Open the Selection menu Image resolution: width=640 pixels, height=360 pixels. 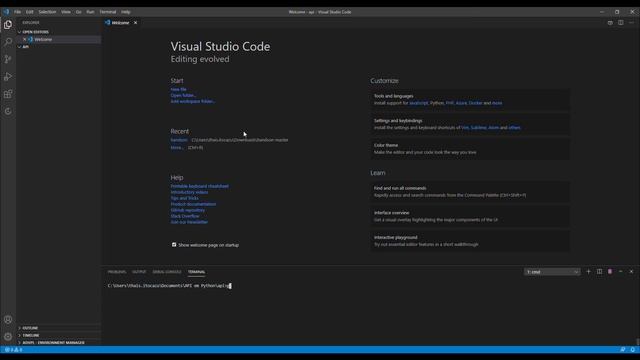coord(47,12)
